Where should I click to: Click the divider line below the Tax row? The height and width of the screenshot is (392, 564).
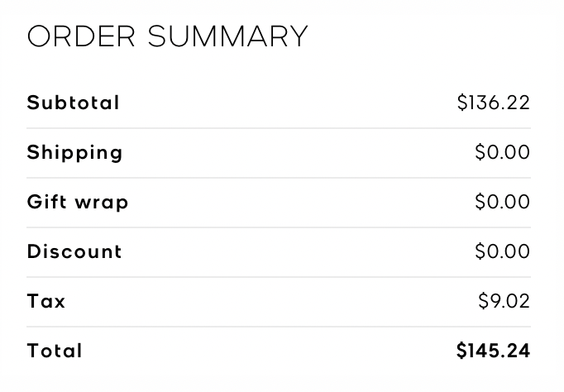(279, 327)
